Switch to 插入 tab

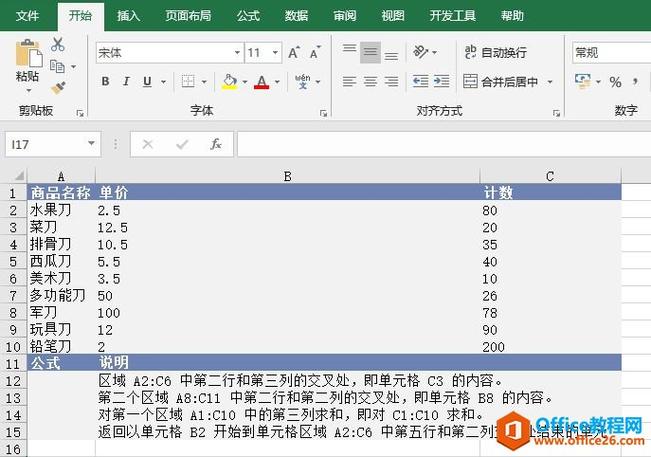[x=128, y=16]
